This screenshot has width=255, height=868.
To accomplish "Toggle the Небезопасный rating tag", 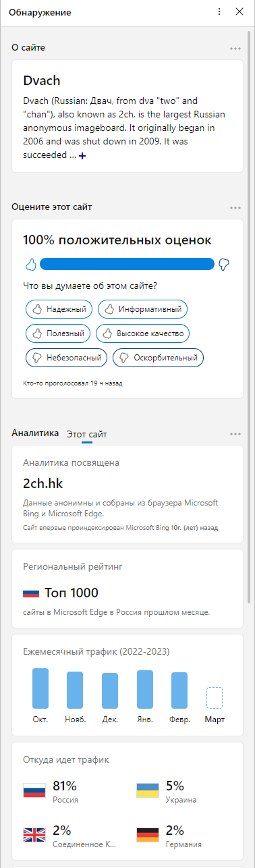I will tap(66, 358).
